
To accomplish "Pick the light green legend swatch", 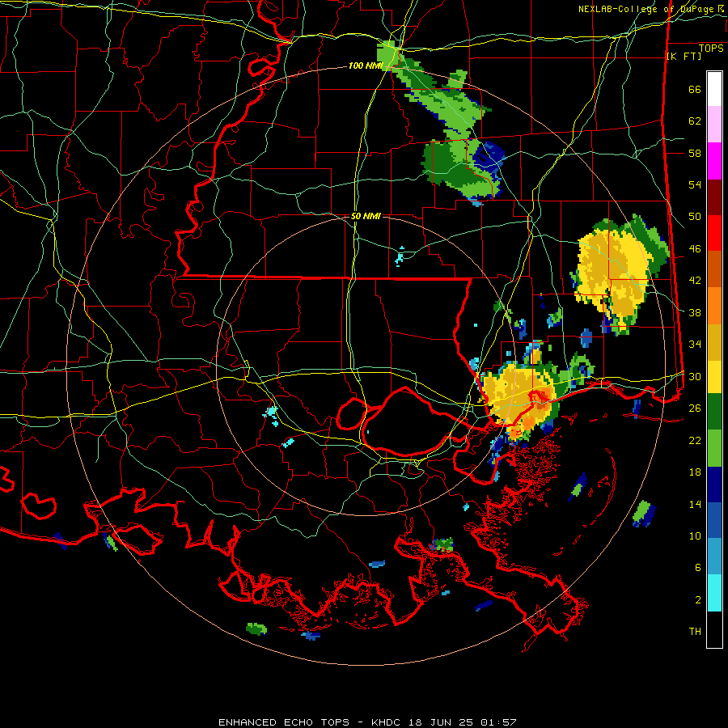I will (714, 448).
